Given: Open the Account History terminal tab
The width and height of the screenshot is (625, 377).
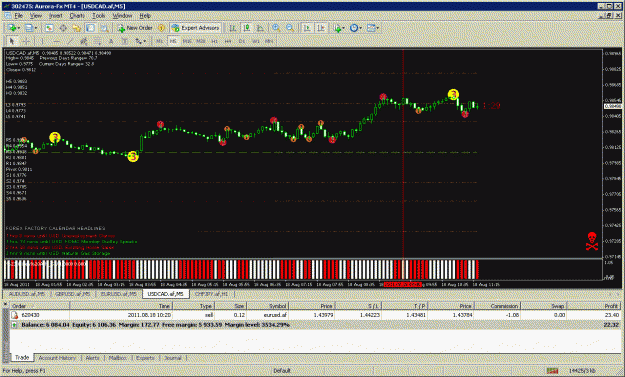Looking at the screenshot, I should pyautogui.click(x=57, y=358).
